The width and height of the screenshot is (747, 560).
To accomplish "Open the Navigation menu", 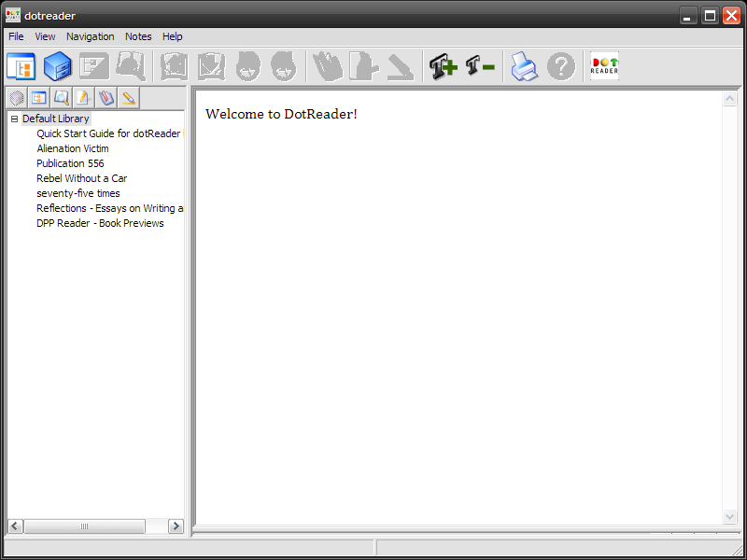I will [x=90, y=36].
